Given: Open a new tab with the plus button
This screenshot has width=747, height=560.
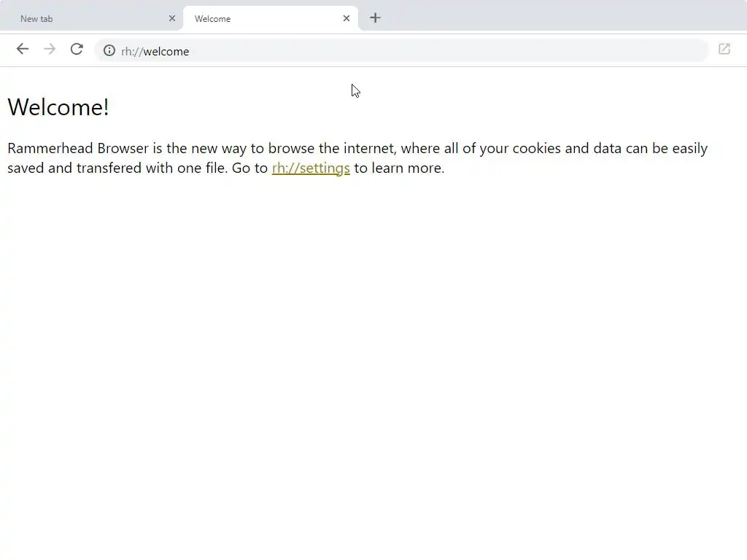Looking at the screenshot, I should (x=376, y=18).
